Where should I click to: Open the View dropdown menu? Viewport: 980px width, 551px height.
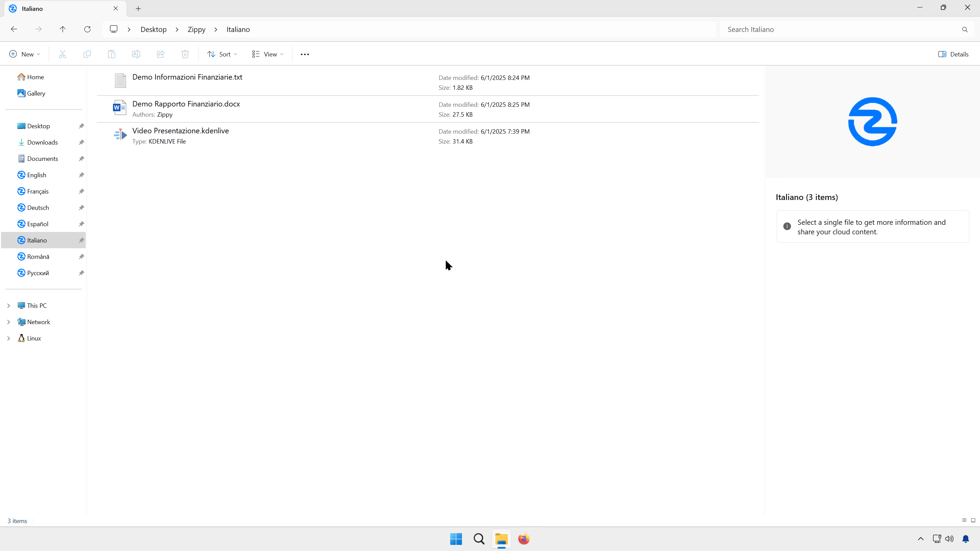point(267,54)
